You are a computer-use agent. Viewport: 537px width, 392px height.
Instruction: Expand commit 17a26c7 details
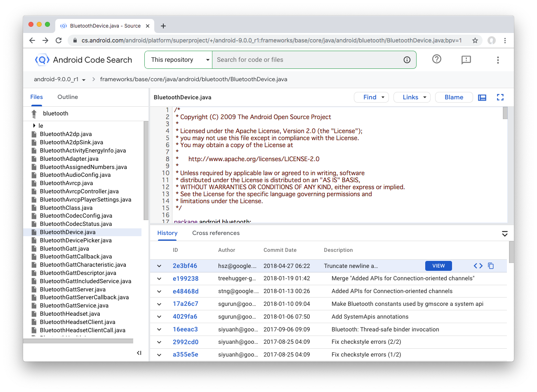(159, 304)
